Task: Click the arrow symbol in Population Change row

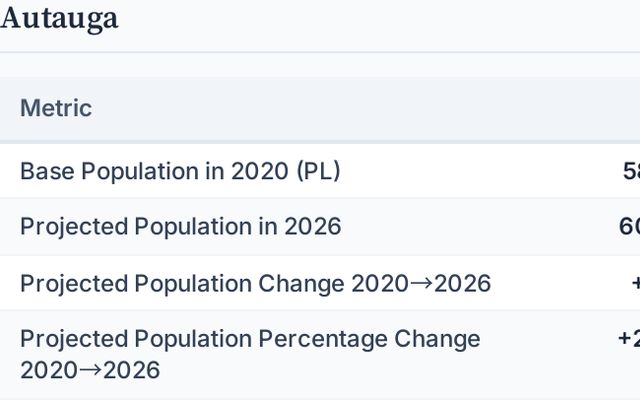Action: [419, 283]
